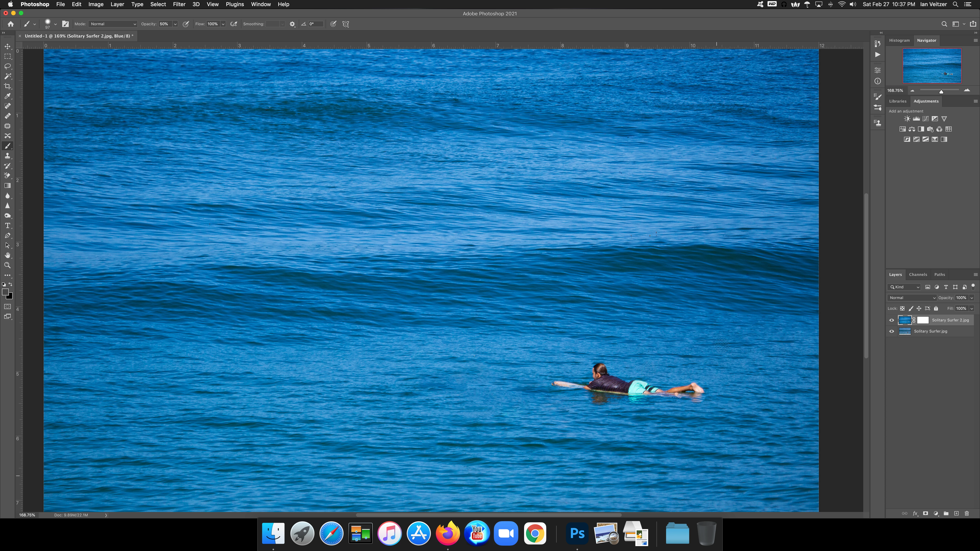Select the Crop tool
The width and height of the screenshot is (980, 551).
click(x=7, y=86)
